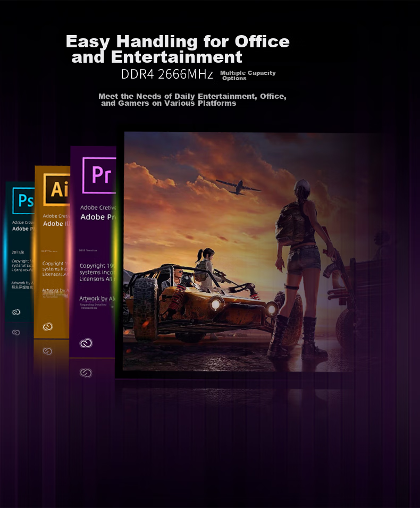Click Creative Cloud icon on Photoshop card
Image resolution: width=420 pixels, height=508 pixels.
point(16,312)
